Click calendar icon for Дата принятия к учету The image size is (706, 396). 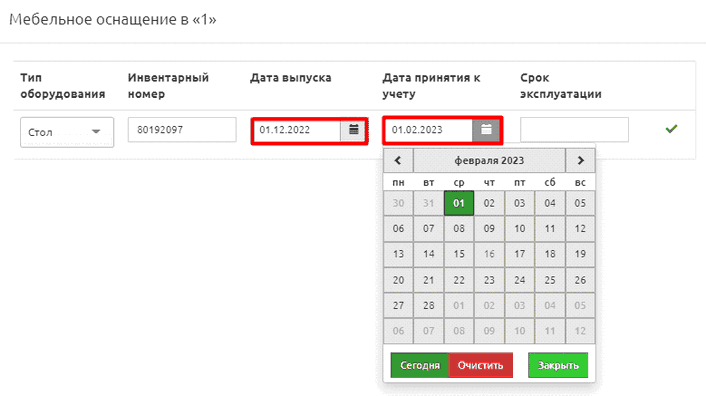(486, 130)
